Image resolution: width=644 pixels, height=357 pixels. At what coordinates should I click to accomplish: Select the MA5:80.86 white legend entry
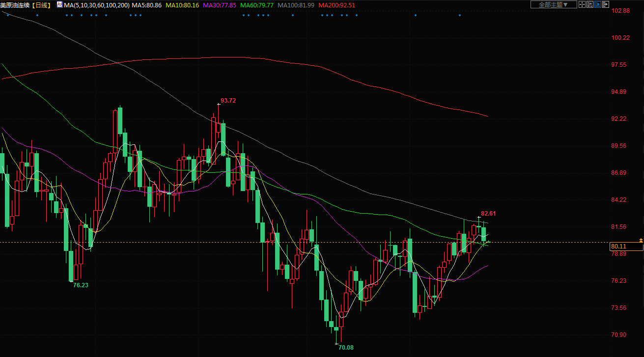(x=147, y=5)
